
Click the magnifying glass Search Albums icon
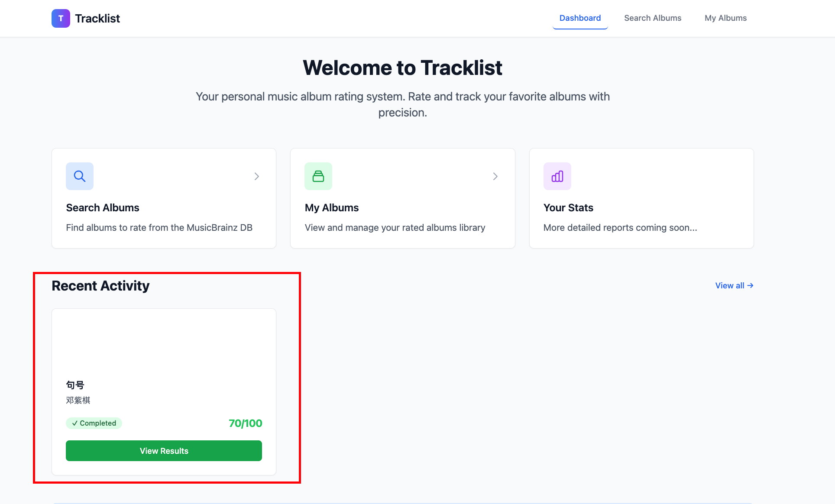pyautogui.click(x=80, y=176)
